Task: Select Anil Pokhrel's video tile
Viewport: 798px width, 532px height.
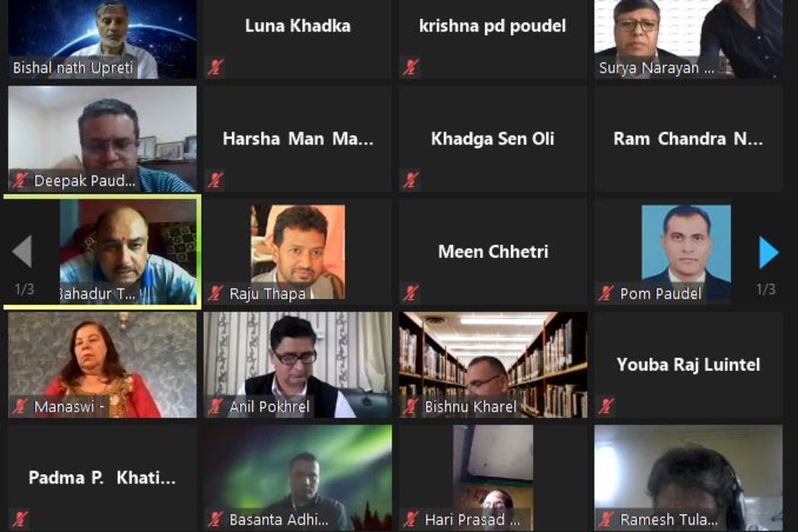Action: [298, 365]
